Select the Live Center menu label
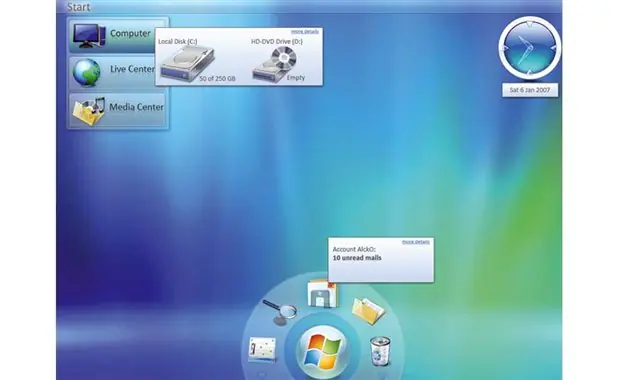The image size is (618, 380). (x=132, y=69)
